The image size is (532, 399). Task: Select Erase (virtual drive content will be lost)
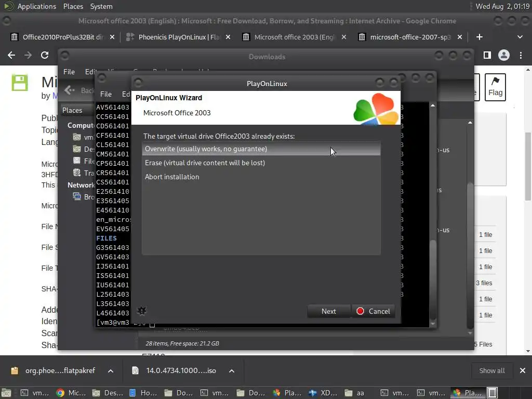click(261, 163)
